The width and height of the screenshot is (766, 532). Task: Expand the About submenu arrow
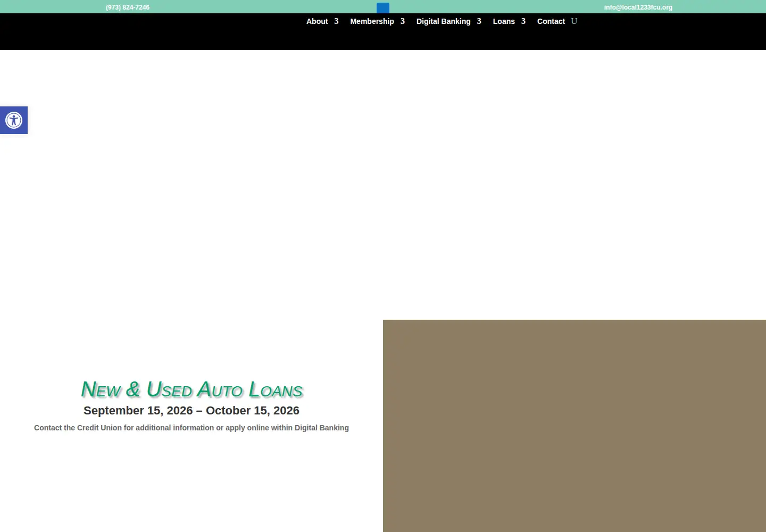(x=336, y=21)
